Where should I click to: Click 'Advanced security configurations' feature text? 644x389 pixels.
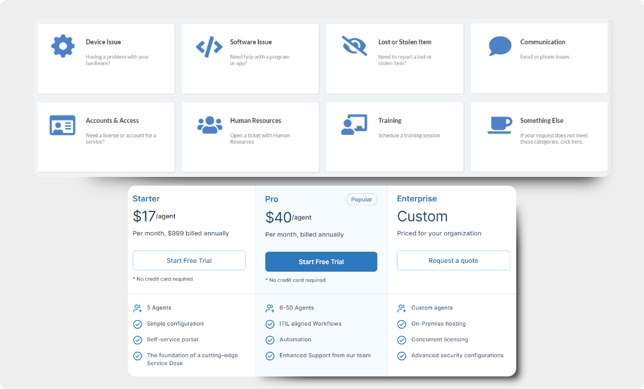(x=457, y=355)
